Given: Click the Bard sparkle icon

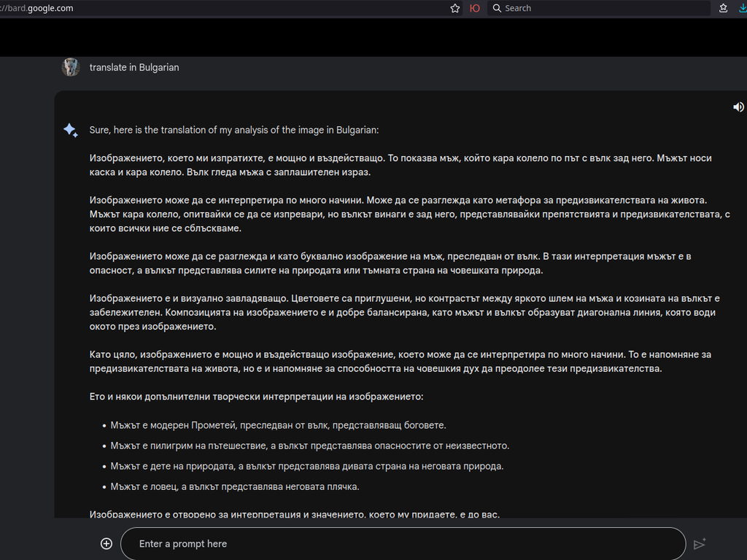Looking at the screenshot, I should click(x=71, y=131).
